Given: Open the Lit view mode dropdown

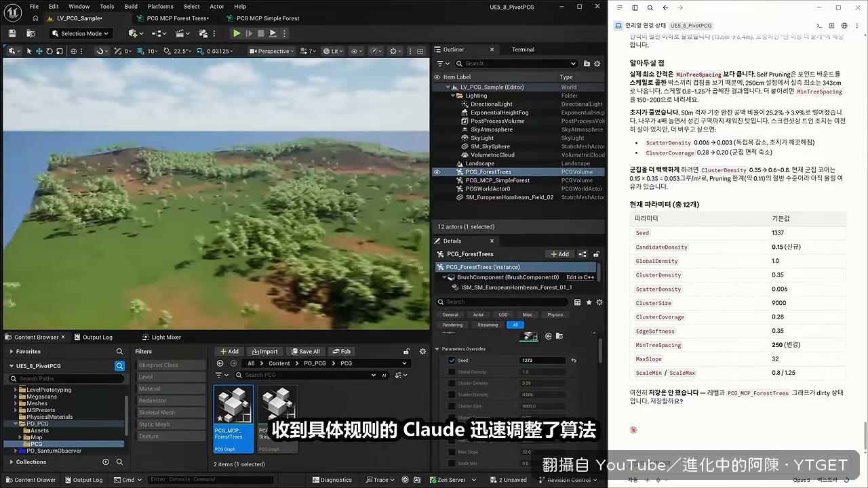Looking at the screenshot, I should (333, 51).
